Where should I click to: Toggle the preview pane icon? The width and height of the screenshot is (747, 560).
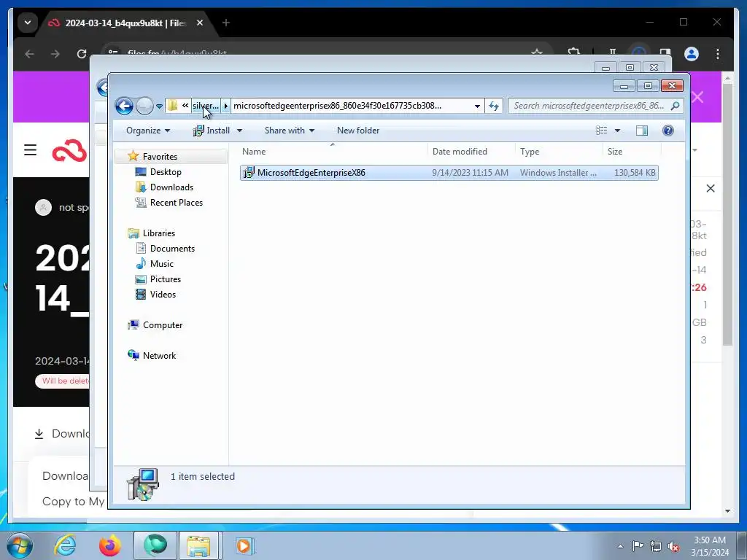pyautogui.click(x=642, y=131)
